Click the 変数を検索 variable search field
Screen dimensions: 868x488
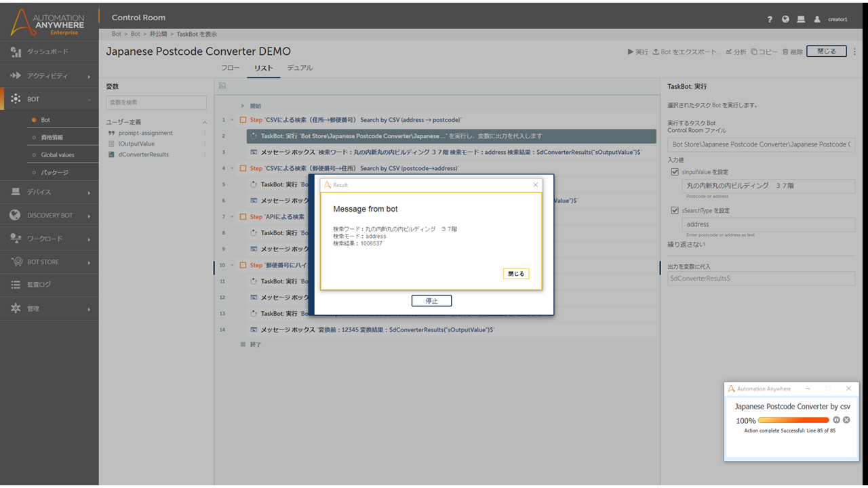pos(156,102)
